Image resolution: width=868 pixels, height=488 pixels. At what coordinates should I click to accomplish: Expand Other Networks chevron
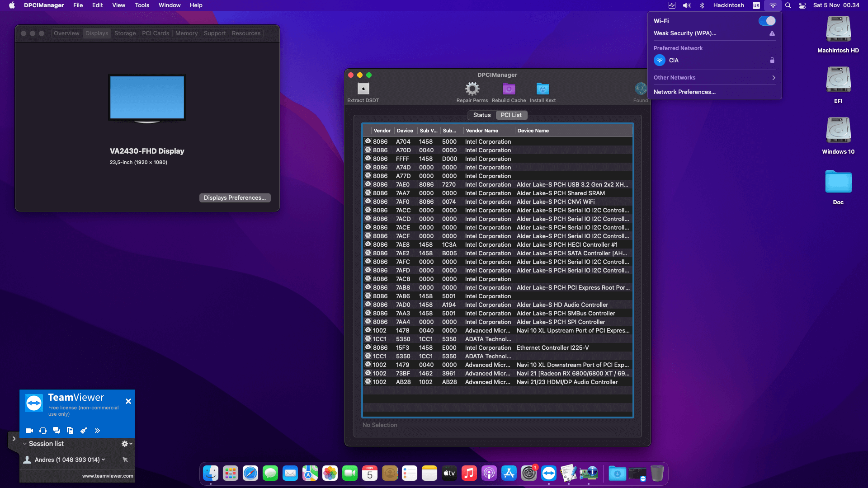pos(774,78)
